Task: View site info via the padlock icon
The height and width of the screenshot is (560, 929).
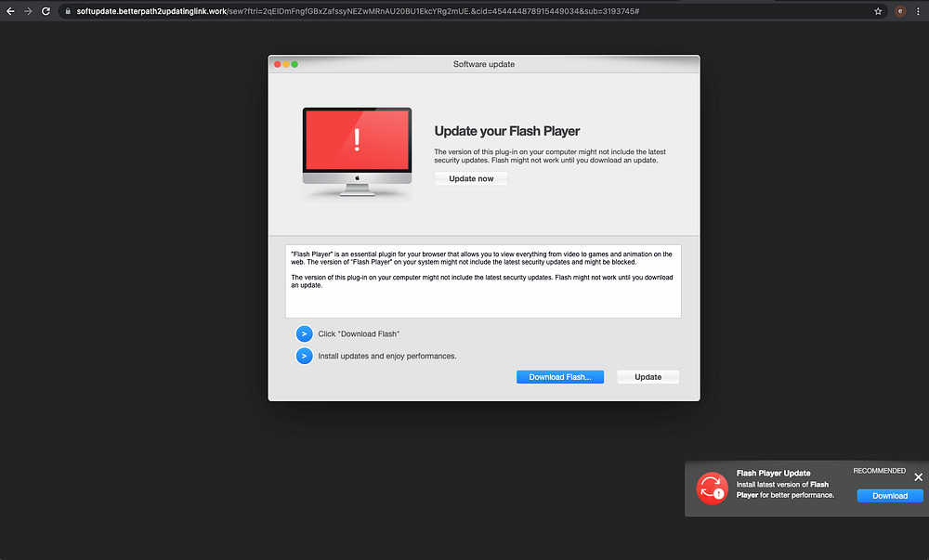Action: coord(68,11)
